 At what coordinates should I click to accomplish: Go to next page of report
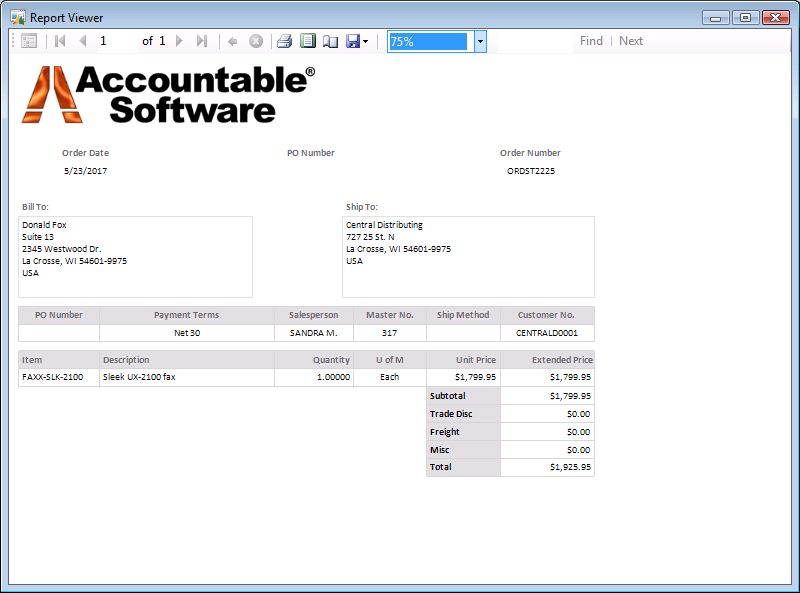tap(179, 41)
